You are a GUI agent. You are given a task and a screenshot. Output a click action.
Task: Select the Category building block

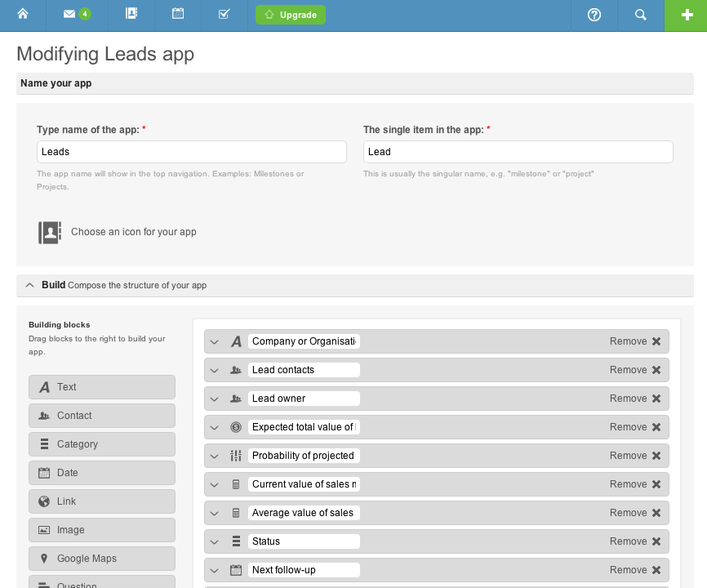tap(102, 444)
